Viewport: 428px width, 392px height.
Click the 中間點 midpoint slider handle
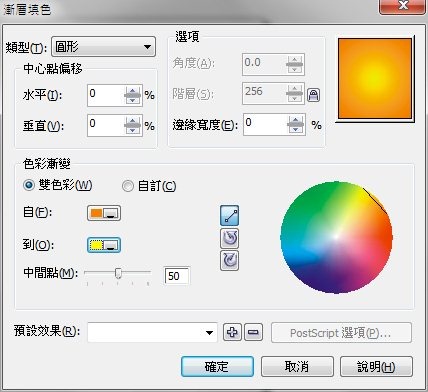click(x=118, y=273)
